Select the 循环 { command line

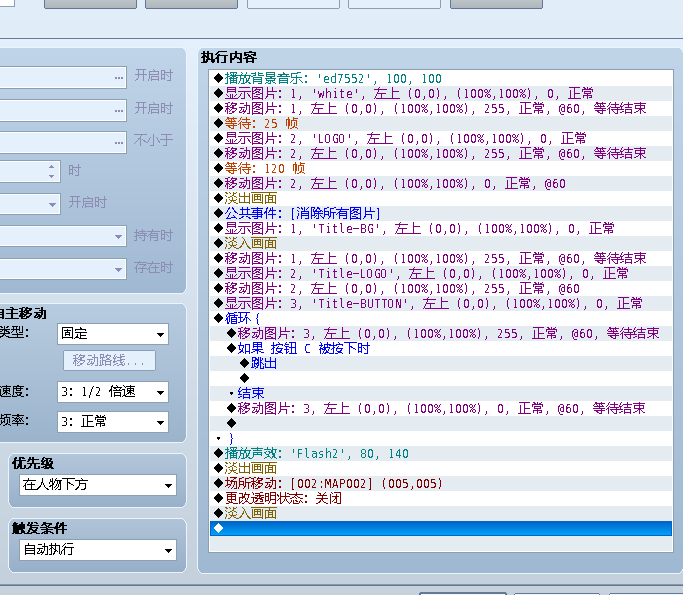[441, 318]
